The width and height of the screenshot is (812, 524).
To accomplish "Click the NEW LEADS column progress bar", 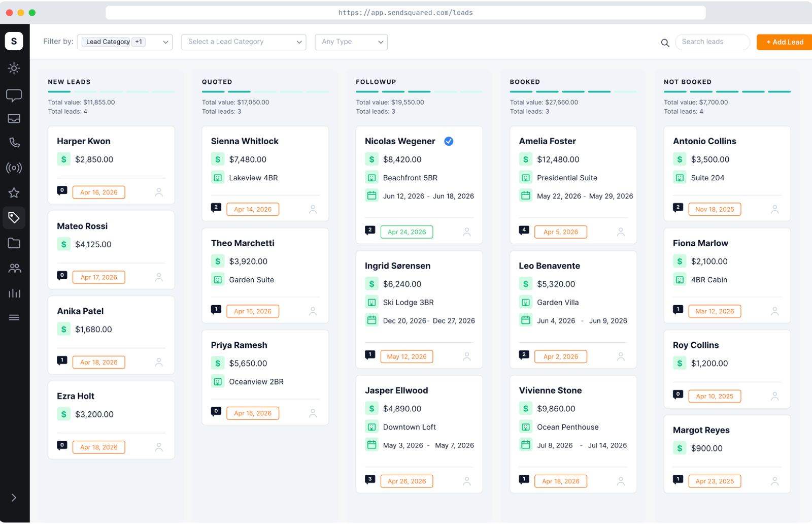I will click(111, 92).
